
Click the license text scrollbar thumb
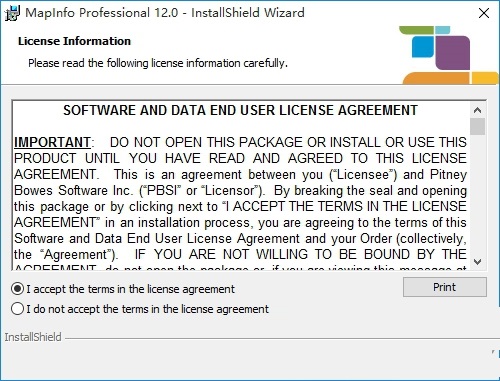point(478,126)
